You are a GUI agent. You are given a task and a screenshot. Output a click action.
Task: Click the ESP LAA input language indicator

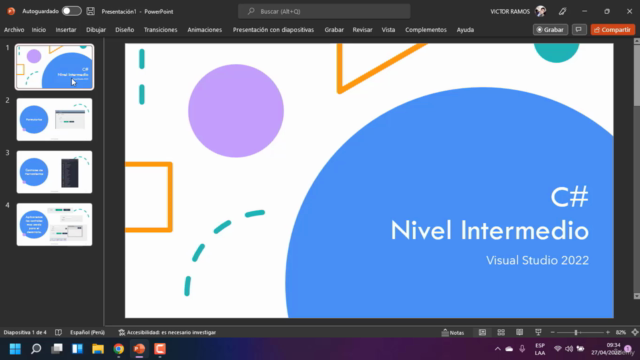[x=540, y=349]
